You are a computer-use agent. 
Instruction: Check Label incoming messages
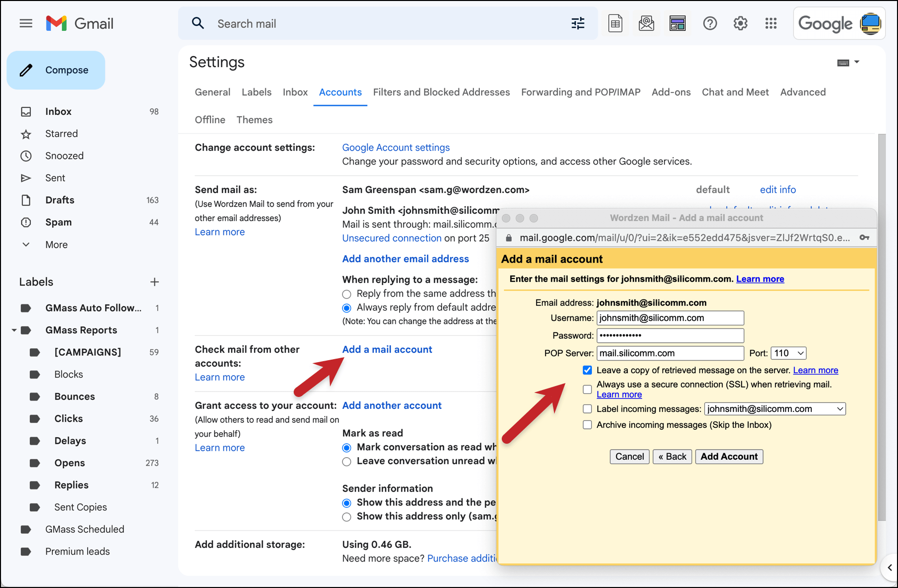click(x=587, y=409)
